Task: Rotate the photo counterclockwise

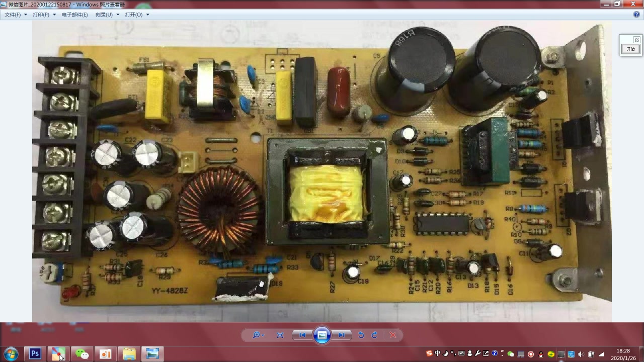Action: click(x=361, y=335)
